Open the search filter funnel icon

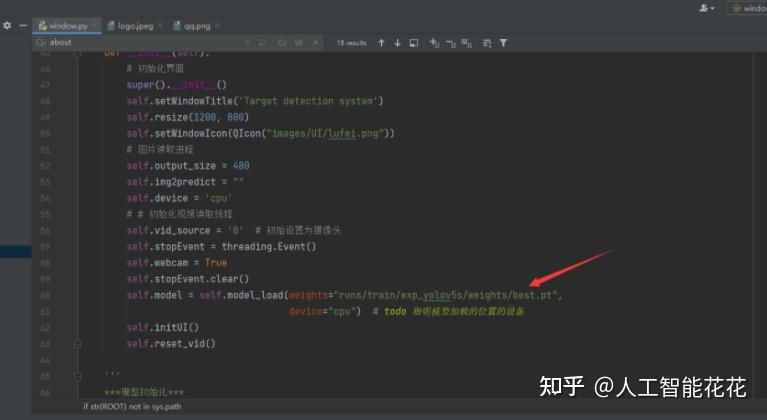click(503, 43)
